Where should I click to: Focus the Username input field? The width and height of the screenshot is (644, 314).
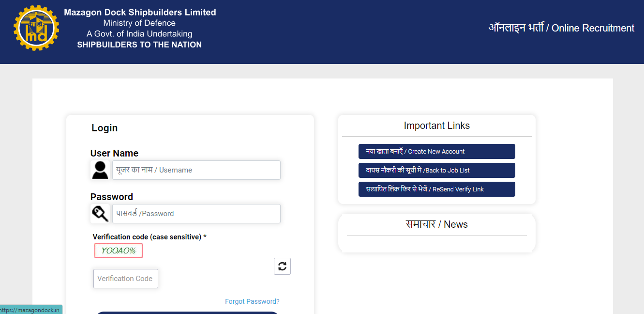(196, 170)
